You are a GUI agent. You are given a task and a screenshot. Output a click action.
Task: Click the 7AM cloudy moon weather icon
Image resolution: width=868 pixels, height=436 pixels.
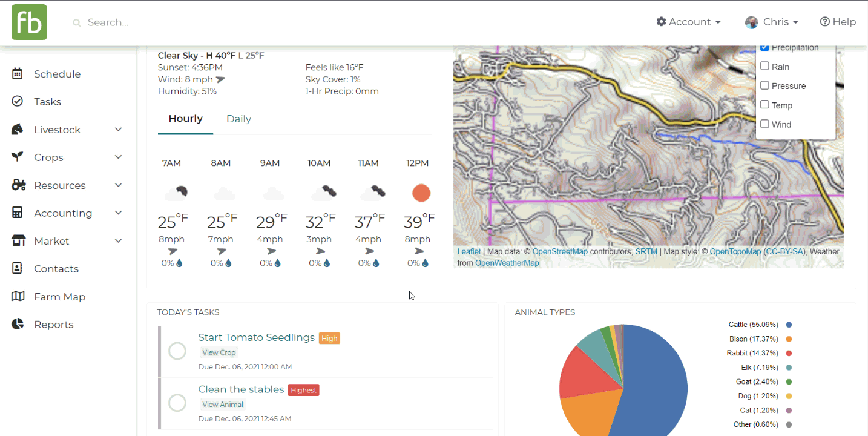pos(176,194)
